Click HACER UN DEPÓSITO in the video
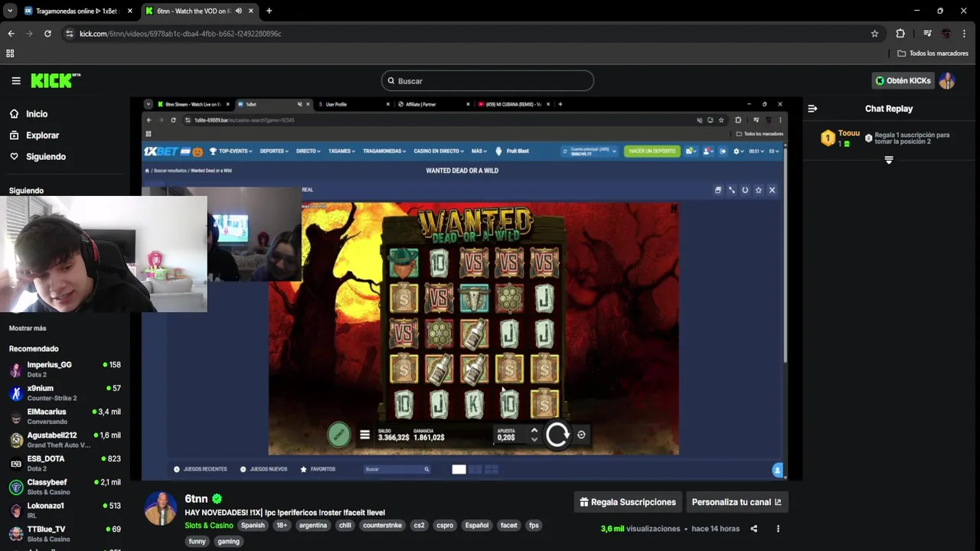This screenshot has width=980, height=551. point(652,152)
